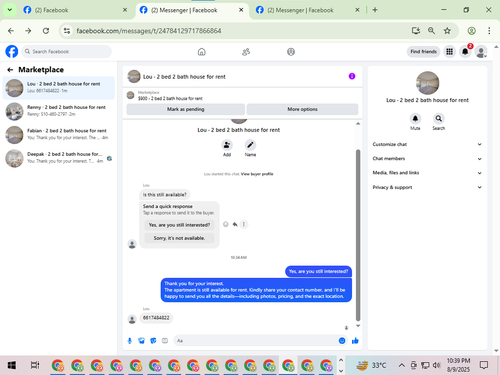Screen dimensions: 500x375
Task: Open Chrome tab search dropdown arrow
Action: (x=10, y=10)
